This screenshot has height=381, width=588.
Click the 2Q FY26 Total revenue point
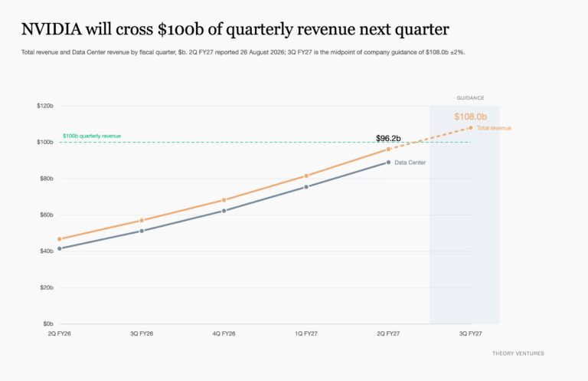click(59, 238)
